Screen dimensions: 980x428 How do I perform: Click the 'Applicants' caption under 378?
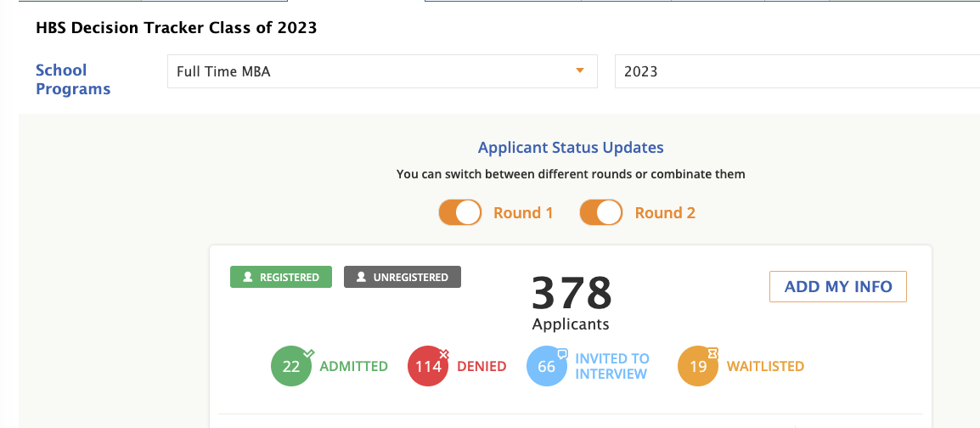(571, 324)
